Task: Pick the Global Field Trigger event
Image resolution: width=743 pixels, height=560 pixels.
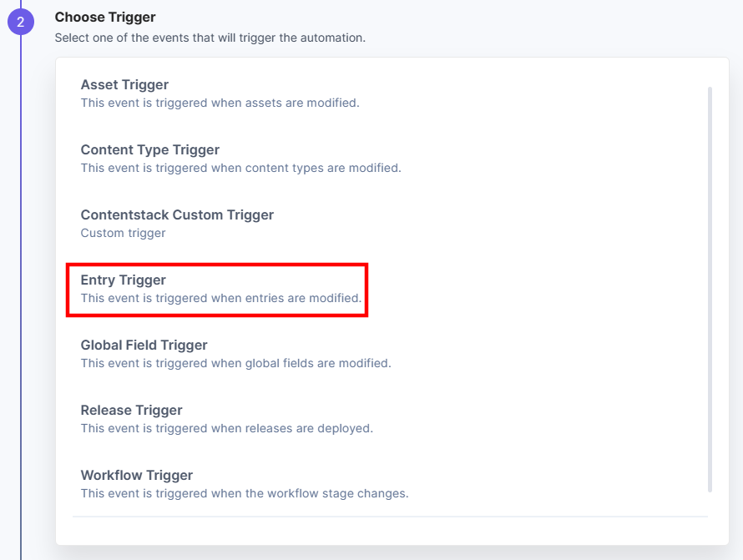Action: tap(144, 345)
